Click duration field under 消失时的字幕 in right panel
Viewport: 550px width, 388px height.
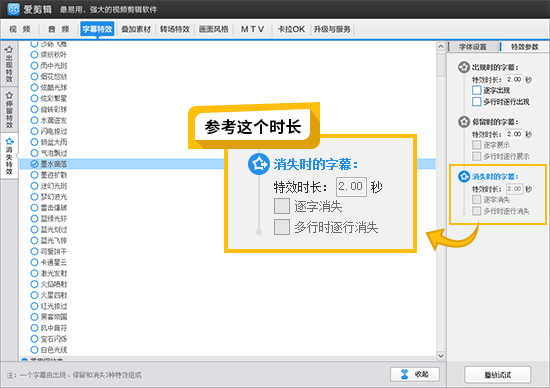click(514, 189)
